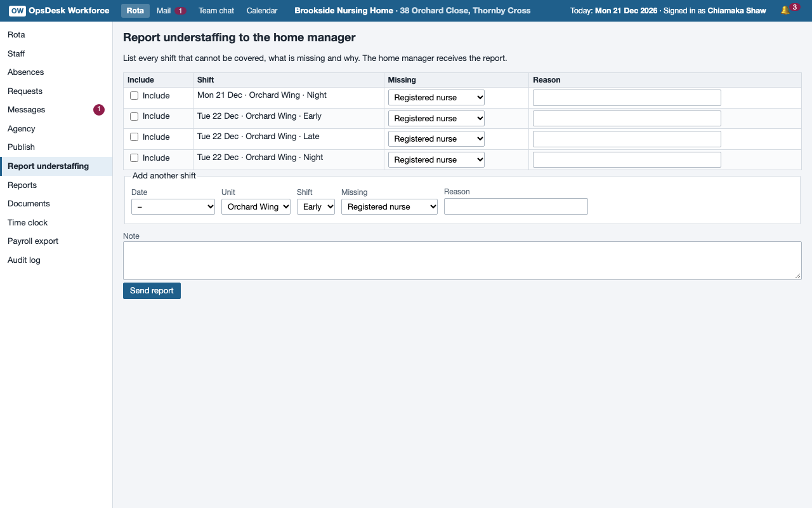
Task: Open Payroll export in the sidebar
Action: (x=56, y=241)
